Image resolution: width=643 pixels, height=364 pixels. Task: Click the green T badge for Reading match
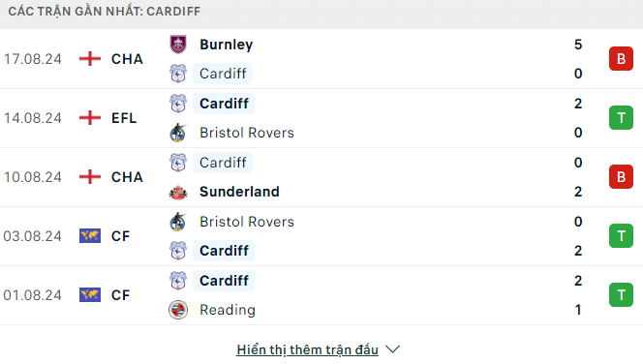pos(621,295)
